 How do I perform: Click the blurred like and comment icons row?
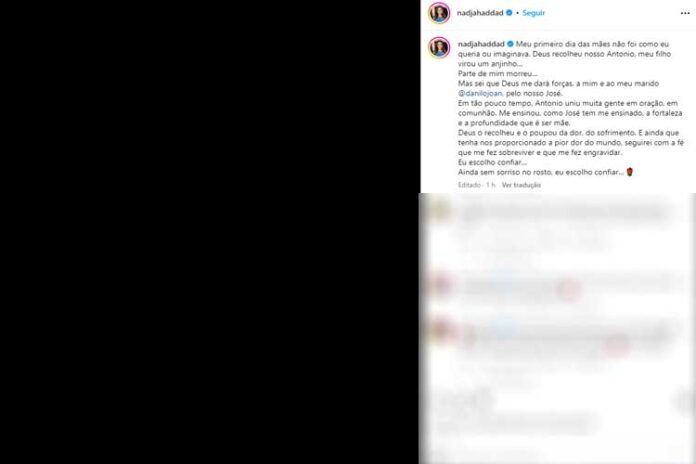(466, 401)
